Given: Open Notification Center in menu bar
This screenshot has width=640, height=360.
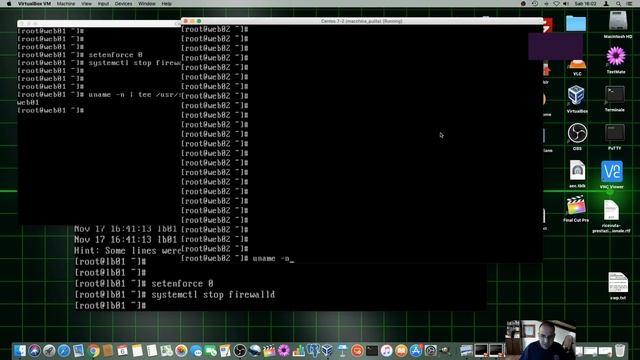Looking at the screenshot, I should pos(630,4).
